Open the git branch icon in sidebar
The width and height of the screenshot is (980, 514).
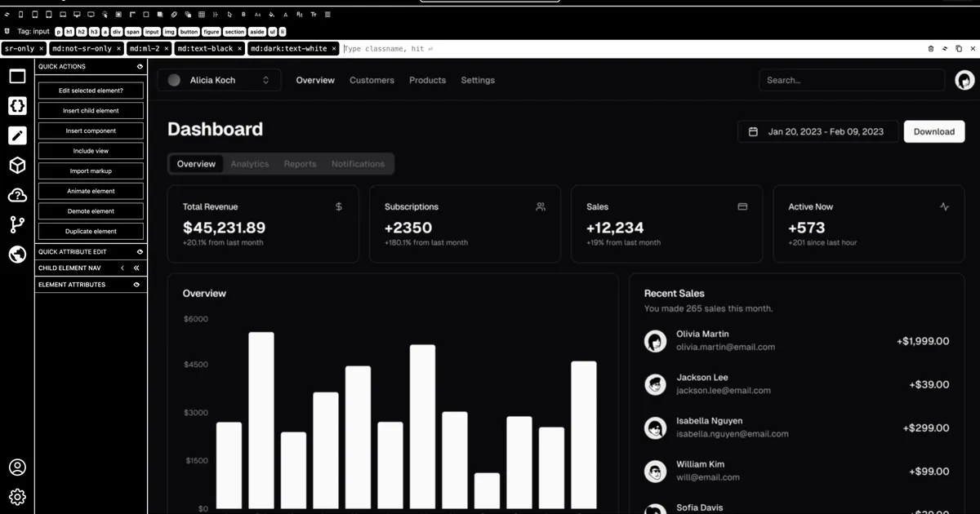tap(17, 225)
